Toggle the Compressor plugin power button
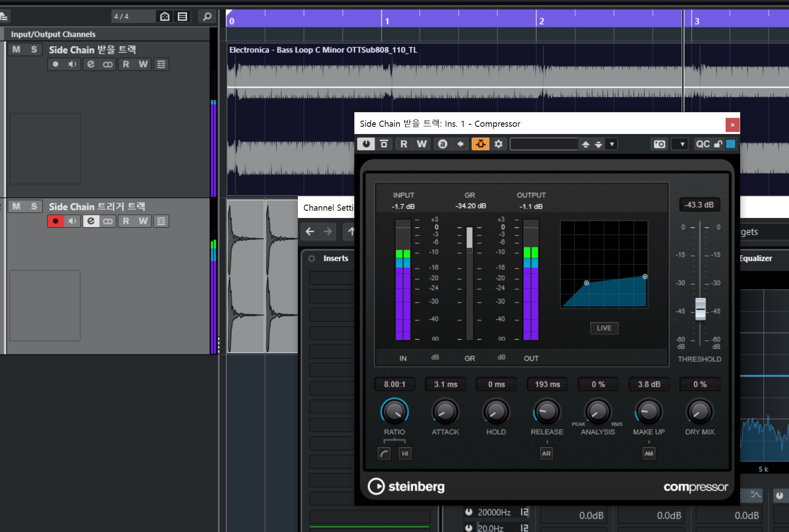 click(366, 144)
